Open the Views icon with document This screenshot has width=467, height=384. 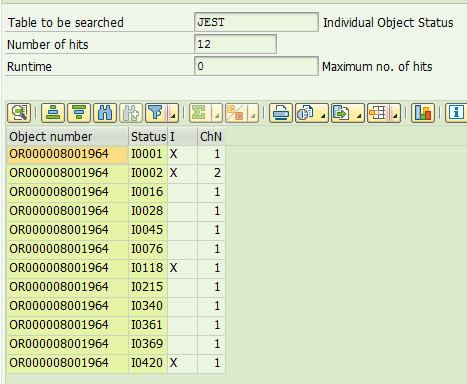[305, 113]
